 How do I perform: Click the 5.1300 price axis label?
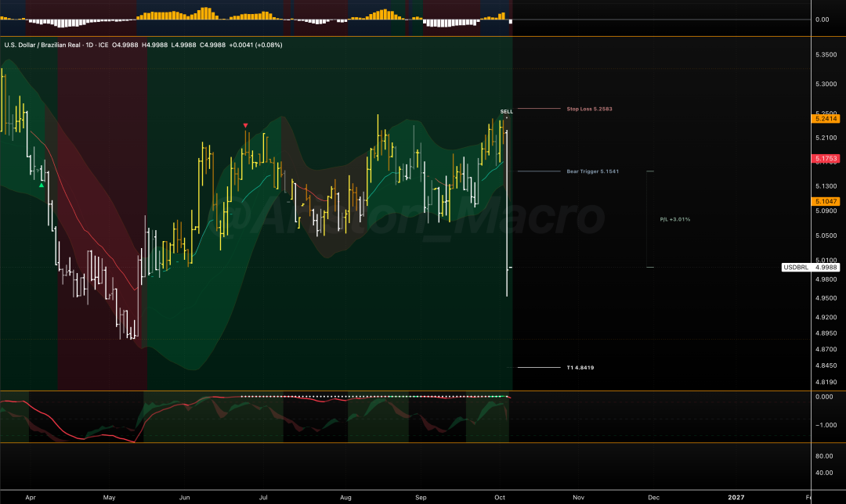click(826, 186)
